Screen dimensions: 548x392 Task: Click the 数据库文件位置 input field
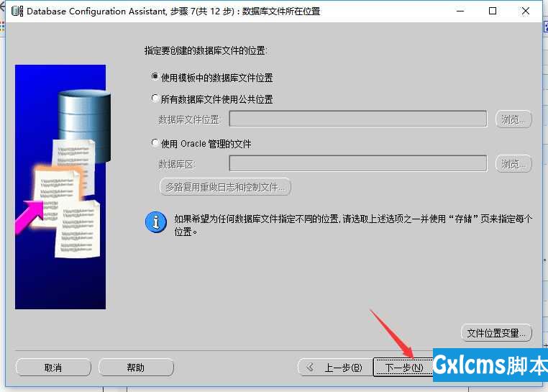click(358, 119)
